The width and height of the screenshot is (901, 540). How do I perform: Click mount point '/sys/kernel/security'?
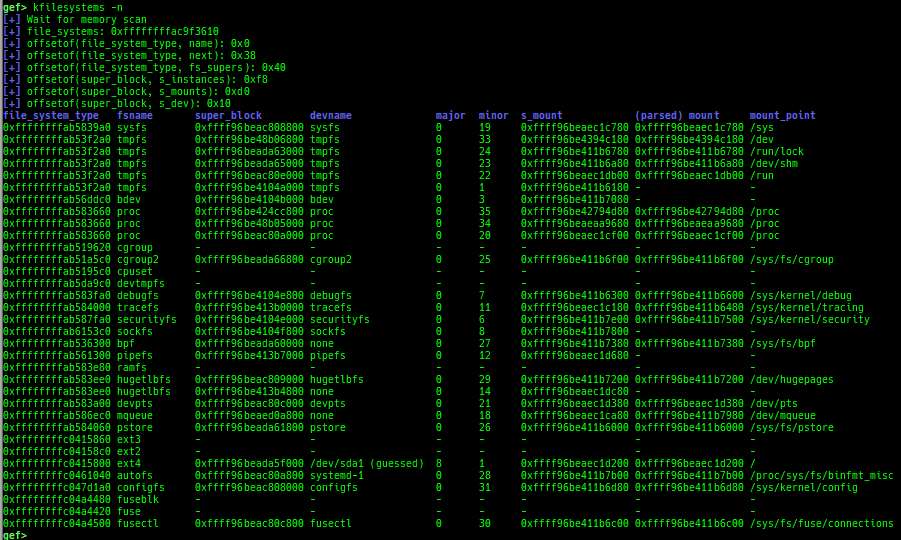pyautogui.click(x=810, y=319)
